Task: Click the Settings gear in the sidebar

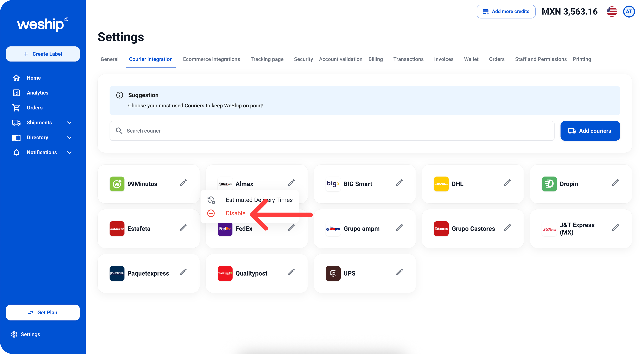Action: pyautogui.click(x=14, y=334)
